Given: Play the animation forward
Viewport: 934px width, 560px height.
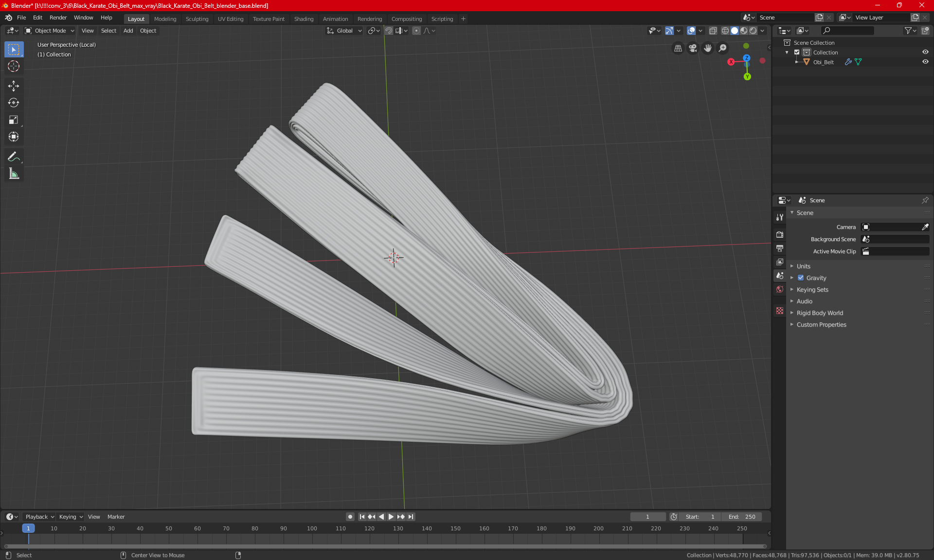Looking at the screenshot, I should (391, 517).
